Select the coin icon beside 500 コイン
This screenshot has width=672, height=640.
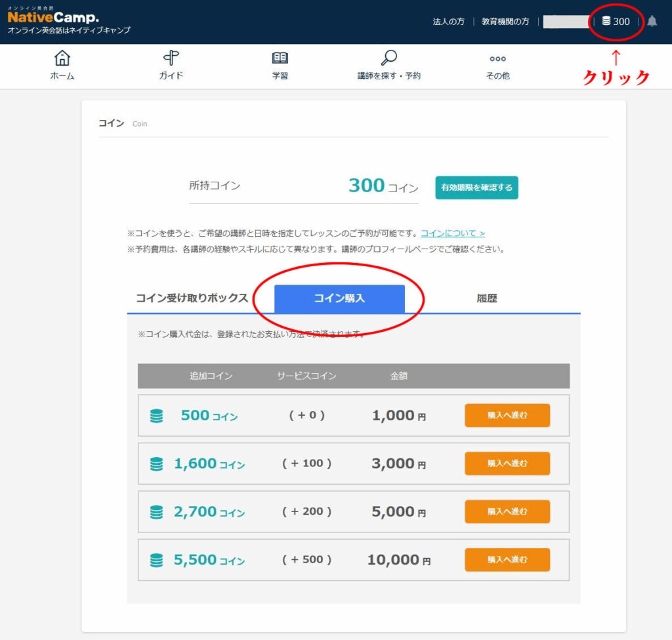pos(157,414)
